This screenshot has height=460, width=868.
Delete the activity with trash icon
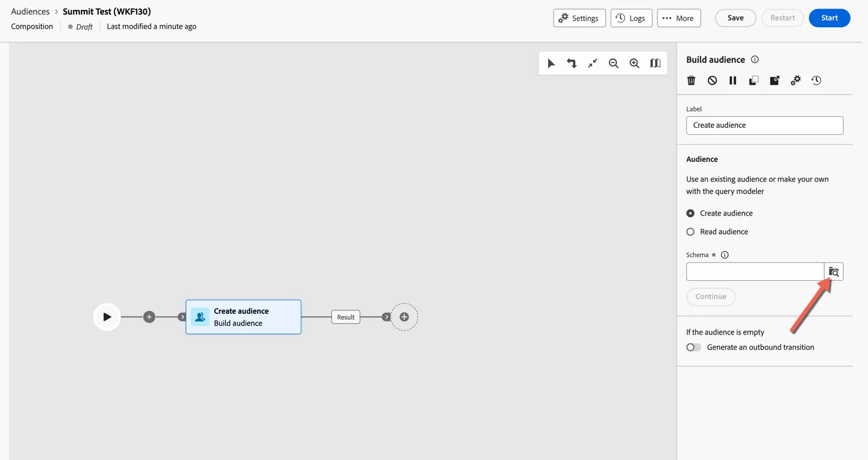691,80
